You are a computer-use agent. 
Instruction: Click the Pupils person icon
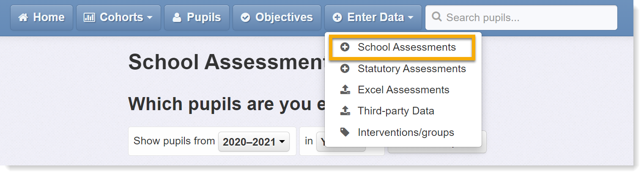point(177,18)
